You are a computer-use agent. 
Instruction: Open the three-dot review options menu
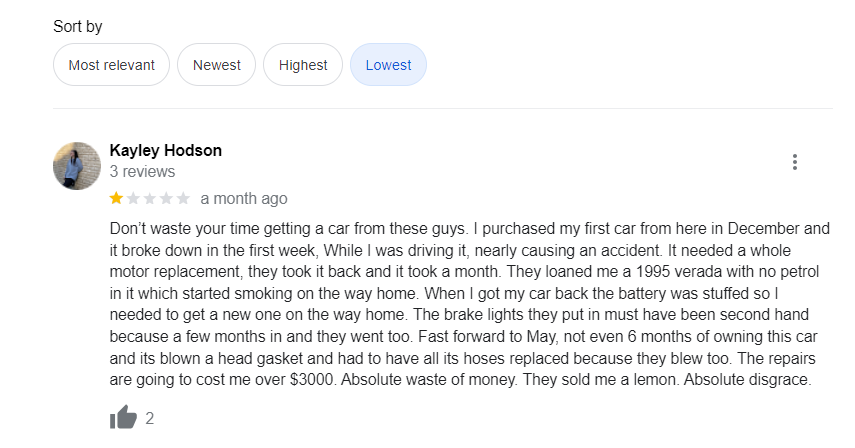pos(794,162)
